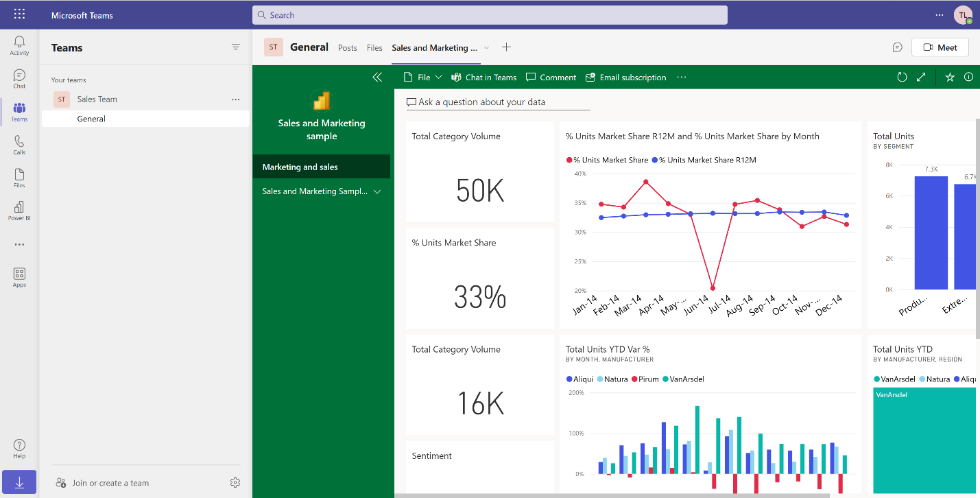Collapse Power BI navigation pane
980x498 pixels.
pyautogui.click(x=377, y=78)
